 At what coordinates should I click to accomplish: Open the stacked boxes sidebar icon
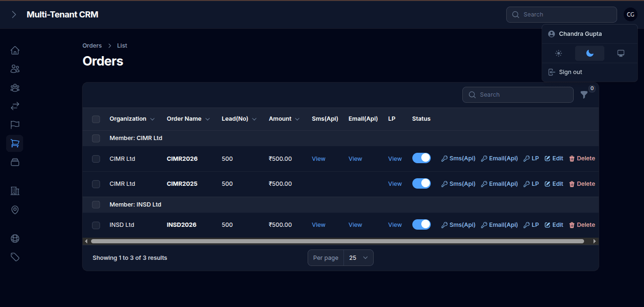[x=15, y=162]
